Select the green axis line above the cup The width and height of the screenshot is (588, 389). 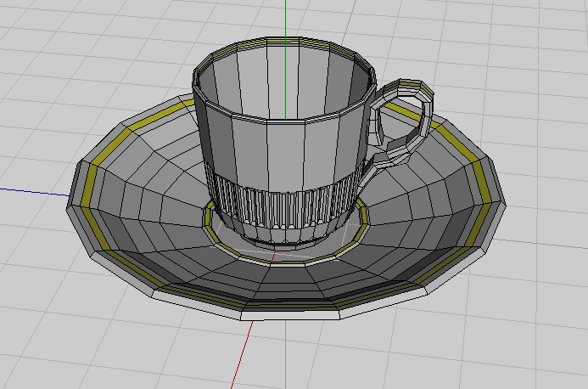point(286,19)
